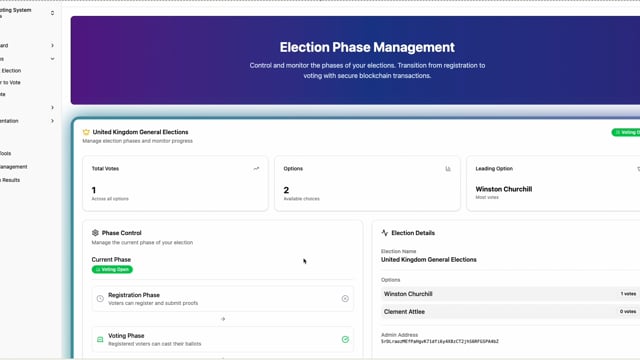Expand the sidebar section chevron above Documentation
640x360 pixels.
(x=52, y=107)
